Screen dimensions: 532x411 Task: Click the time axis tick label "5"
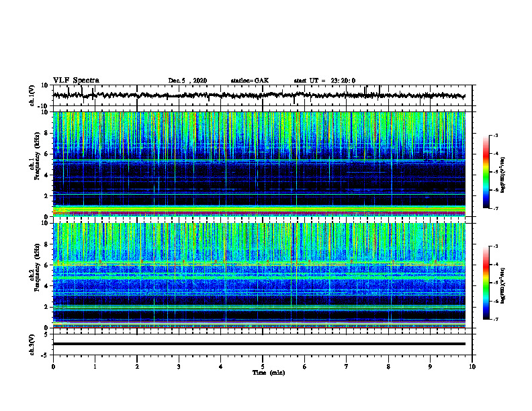263,367
